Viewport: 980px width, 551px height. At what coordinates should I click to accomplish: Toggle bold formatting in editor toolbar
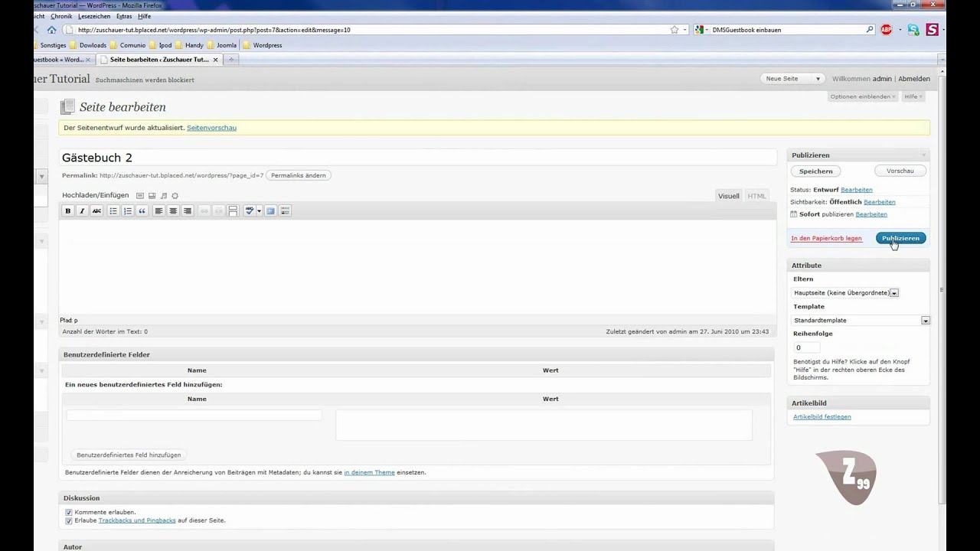68,211
